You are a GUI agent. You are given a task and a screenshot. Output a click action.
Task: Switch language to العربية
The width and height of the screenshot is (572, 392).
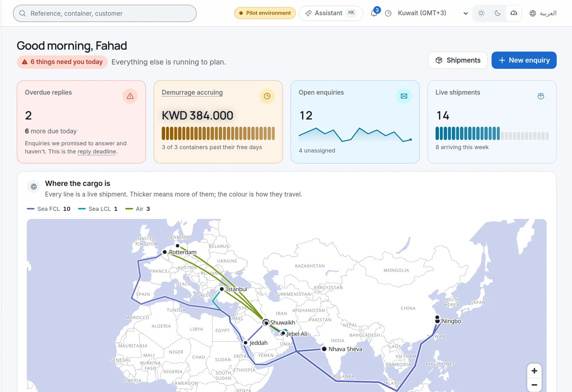[548, 13]
